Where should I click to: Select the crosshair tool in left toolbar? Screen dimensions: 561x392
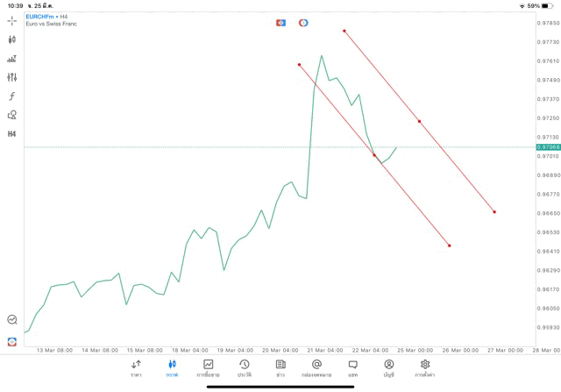[12, 20]
